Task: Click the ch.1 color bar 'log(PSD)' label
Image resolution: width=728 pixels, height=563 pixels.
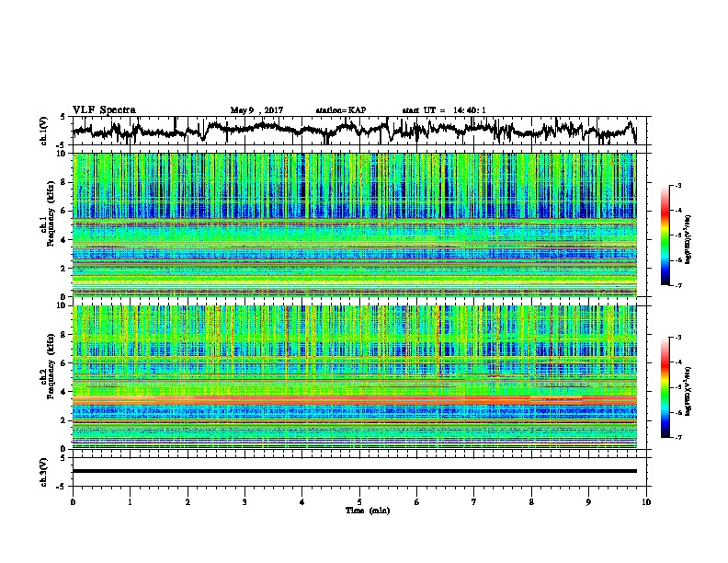Action: [x=688, y=239]
